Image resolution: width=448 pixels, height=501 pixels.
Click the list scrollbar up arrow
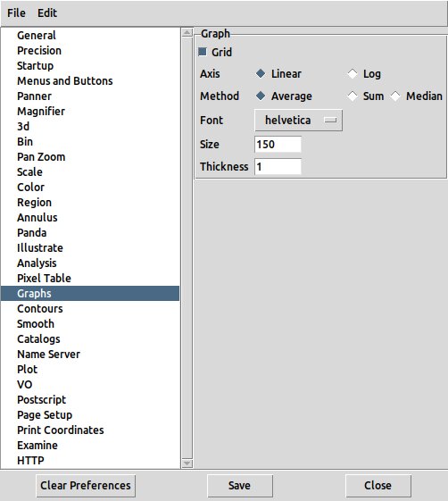[x=187, y=32]
